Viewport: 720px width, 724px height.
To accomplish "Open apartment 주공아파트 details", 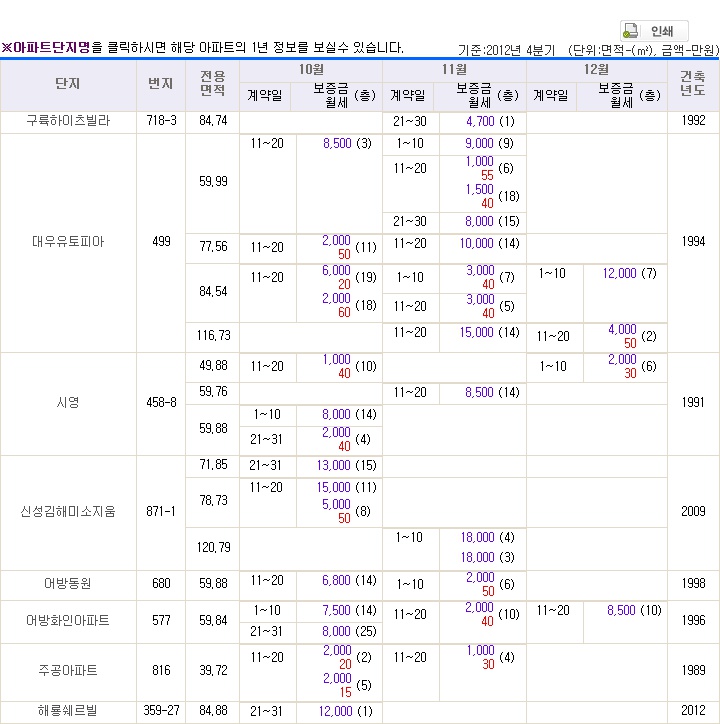I will [68, 670].
